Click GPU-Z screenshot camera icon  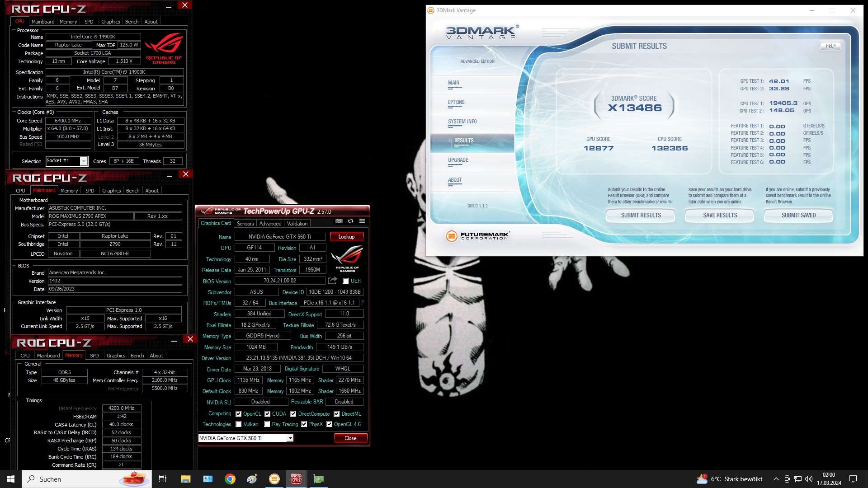click(x=339, y=221)
